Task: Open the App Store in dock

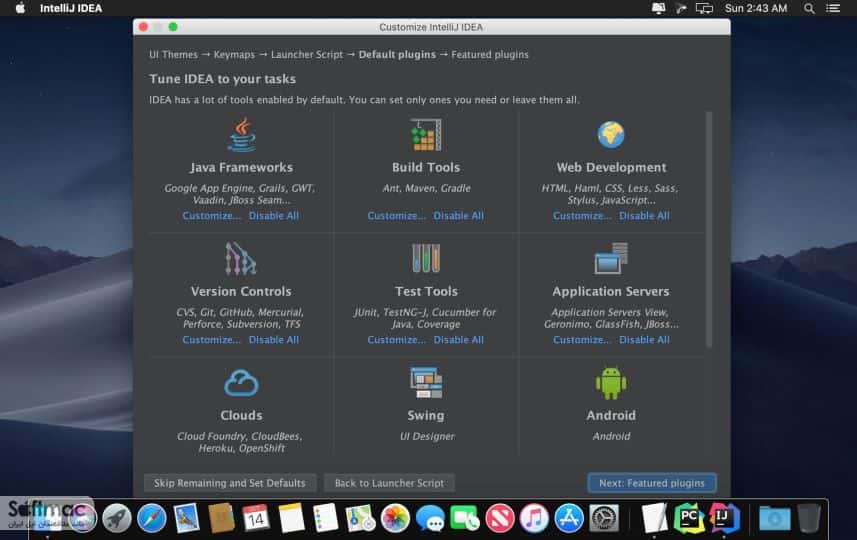Action: [x=569, y=518]
